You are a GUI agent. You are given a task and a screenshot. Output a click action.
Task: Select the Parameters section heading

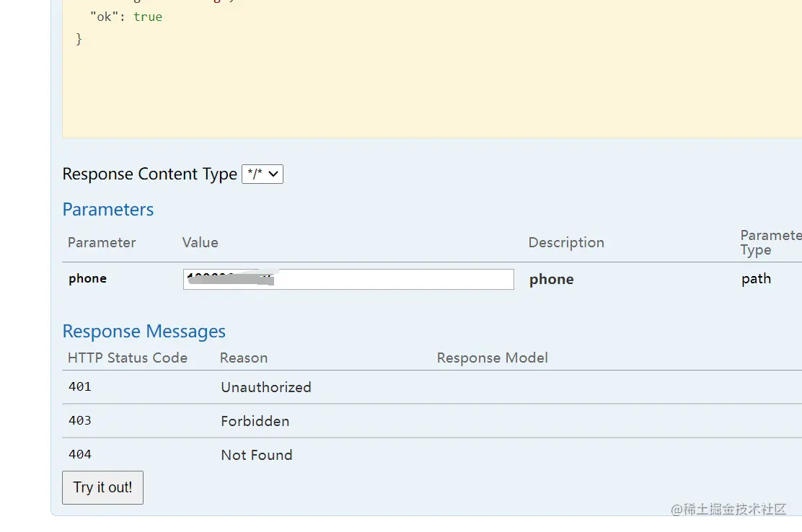(x=108, y=210)
